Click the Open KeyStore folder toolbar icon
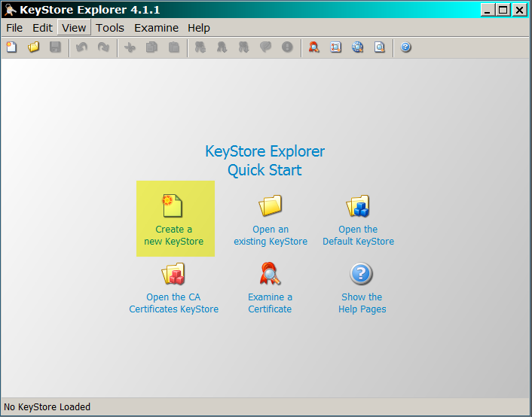Image resolution: width=532 pixels, height=417 pixels. pos(34,47)
